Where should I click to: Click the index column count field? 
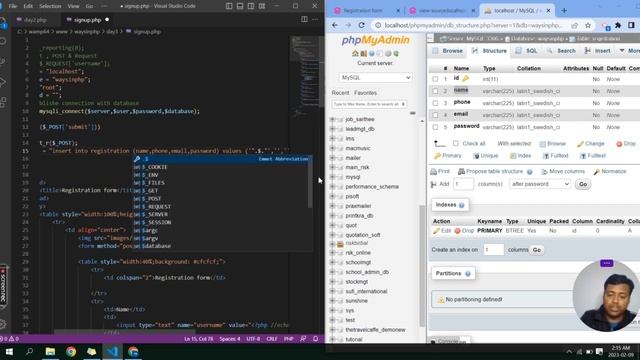(x=493, y=249)
